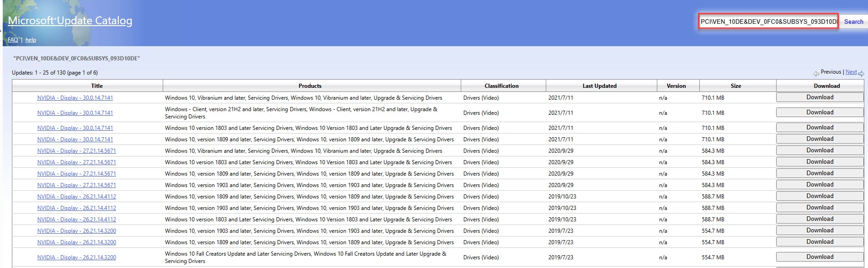Click the previous page arrow icon
This screenshot has width=868, height=268.
click(x=816, y=73)
